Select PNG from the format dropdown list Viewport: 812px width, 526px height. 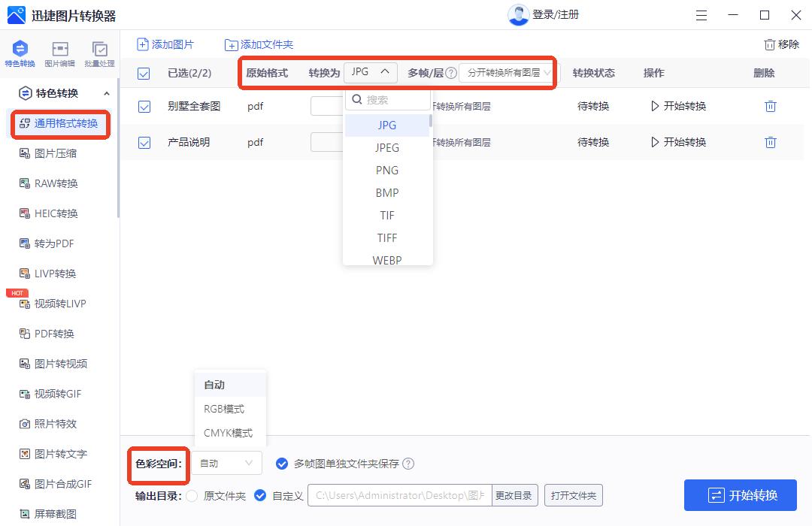point(386,170)
